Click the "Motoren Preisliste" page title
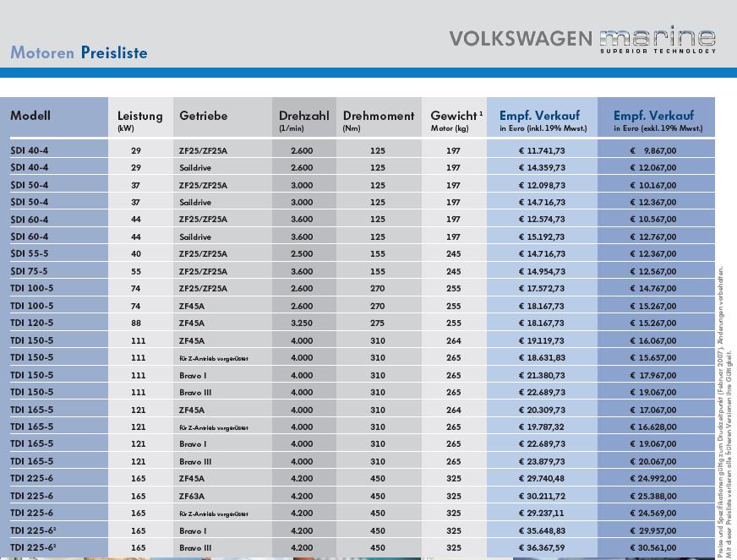The width and height of the screenshot is (737, 560). click(79, 52)
